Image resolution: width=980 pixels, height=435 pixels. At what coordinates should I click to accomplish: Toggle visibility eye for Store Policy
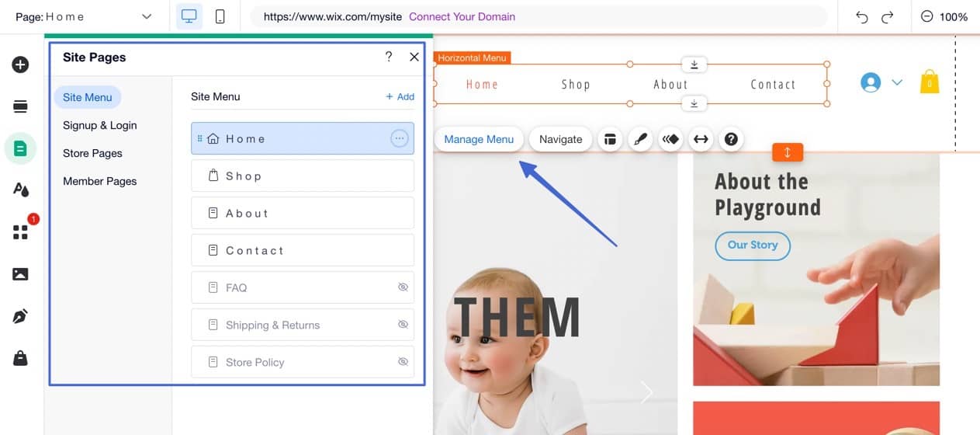coord(403,362)
